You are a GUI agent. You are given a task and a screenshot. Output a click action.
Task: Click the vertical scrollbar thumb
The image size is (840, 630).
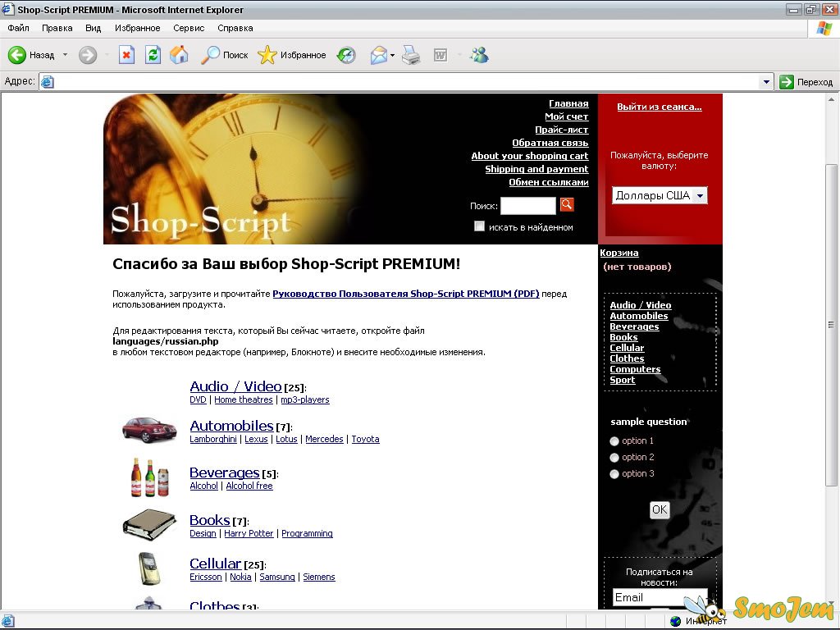pos(831,325)
